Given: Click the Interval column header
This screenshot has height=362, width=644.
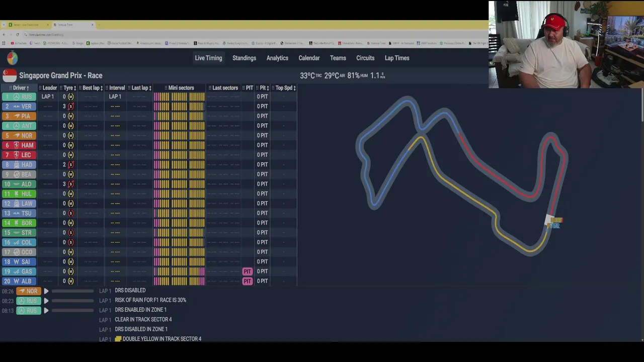Looking at the screenshot, I should point(116,88).
